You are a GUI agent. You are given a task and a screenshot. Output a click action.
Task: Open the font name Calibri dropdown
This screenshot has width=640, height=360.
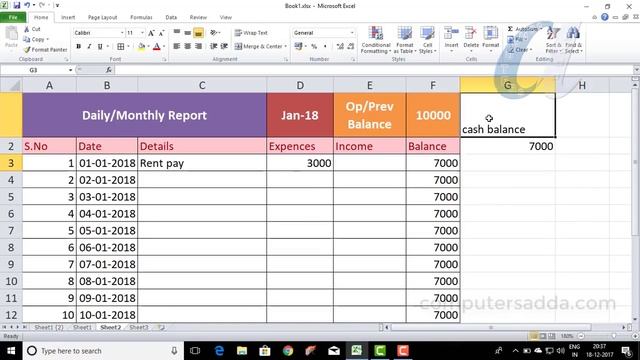pyautogui.click(x=122, y=33)
